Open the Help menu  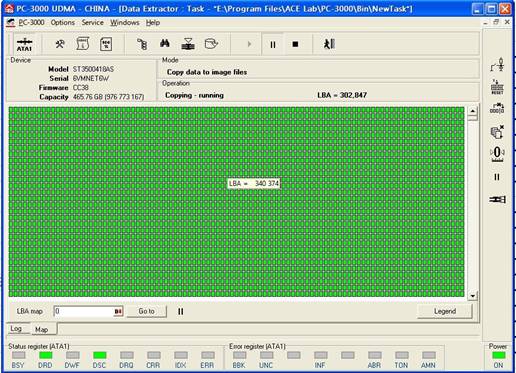(153, 23)
